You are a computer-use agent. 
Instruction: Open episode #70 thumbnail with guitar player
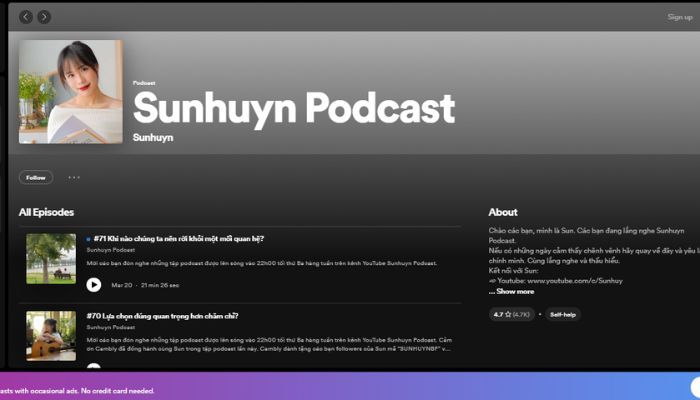[51, 336]
